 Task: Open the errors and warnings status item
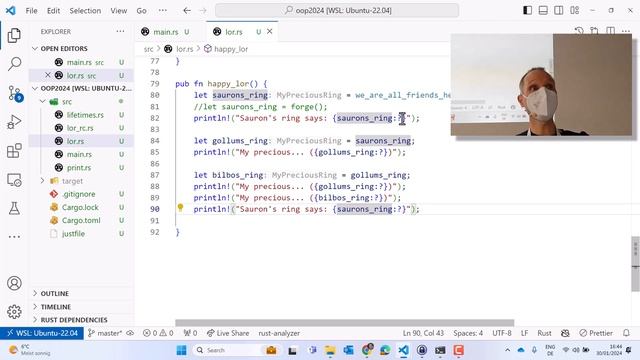pos(158,333)
